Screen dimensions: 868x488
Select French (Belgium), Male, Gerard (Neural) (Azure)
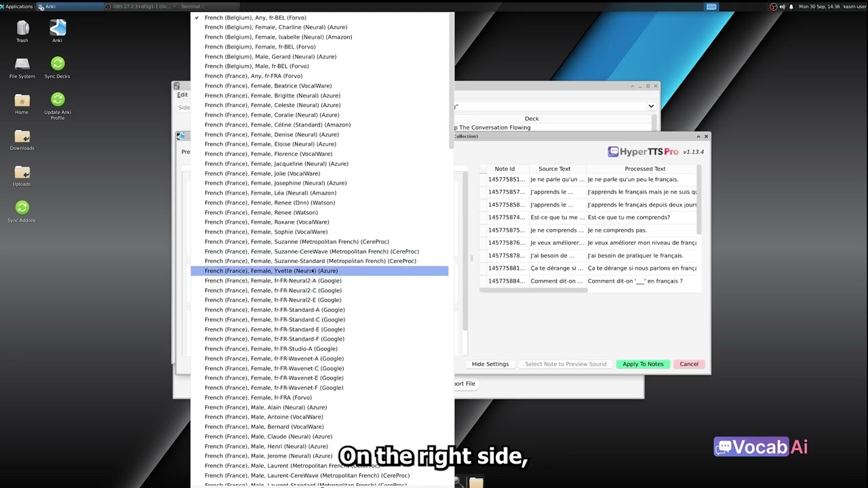point(319,57)
